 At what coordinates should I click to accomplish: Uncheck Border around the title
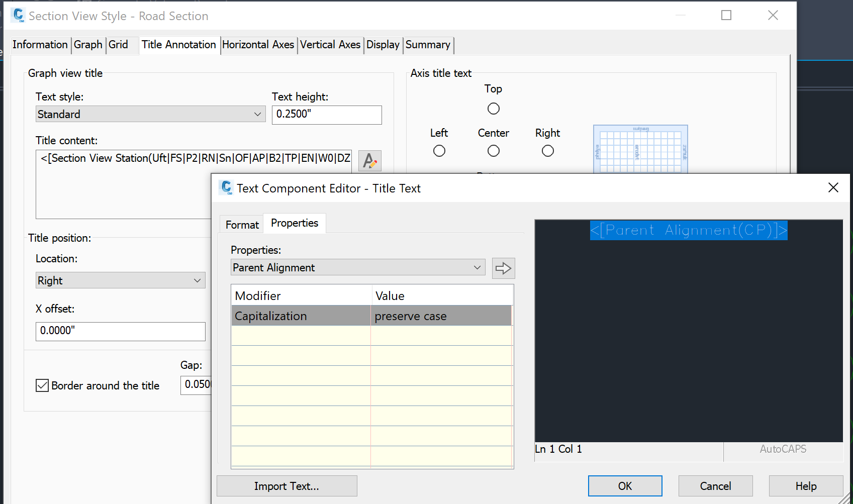click(42, 385)
